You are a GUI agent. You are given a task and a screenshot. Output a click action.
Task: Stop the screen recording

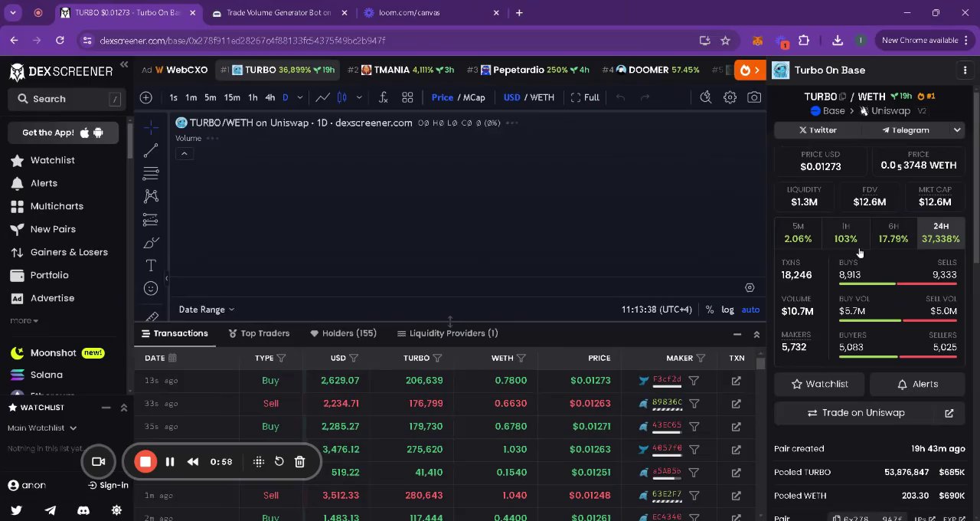click(x=145, y=461)
